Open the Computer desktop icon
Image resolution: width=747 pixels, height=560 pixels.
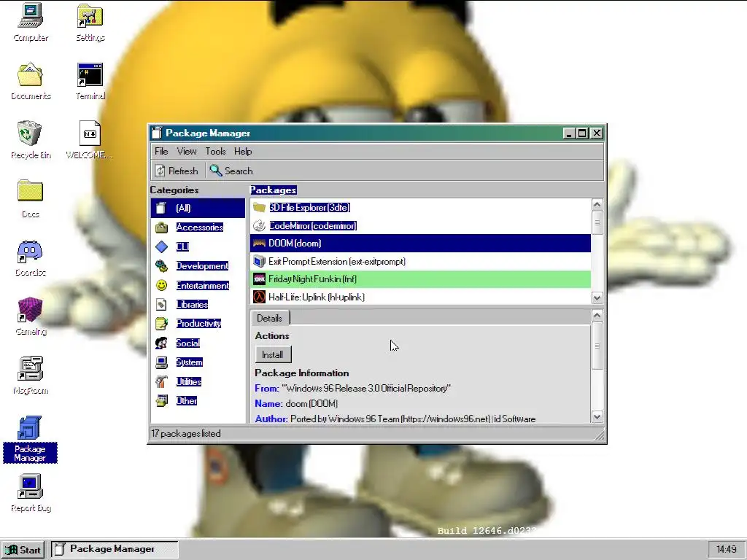(x=31, y=23)
